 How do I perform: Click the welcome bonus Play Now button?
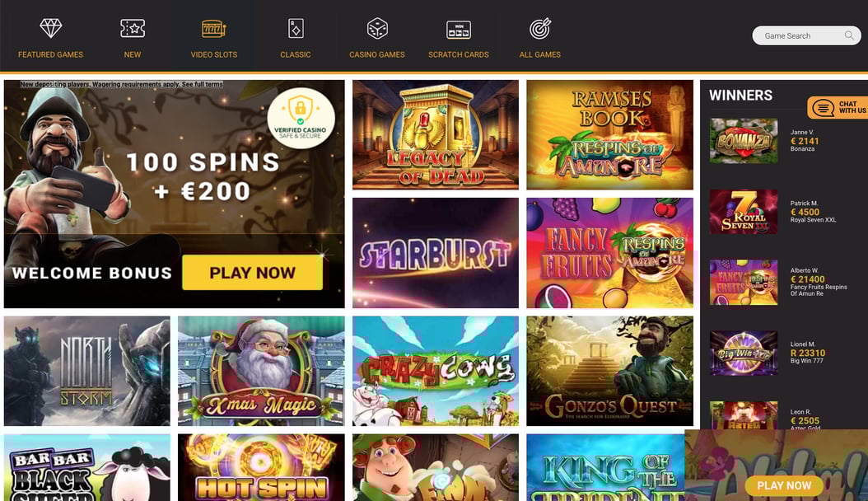[253, 273]
